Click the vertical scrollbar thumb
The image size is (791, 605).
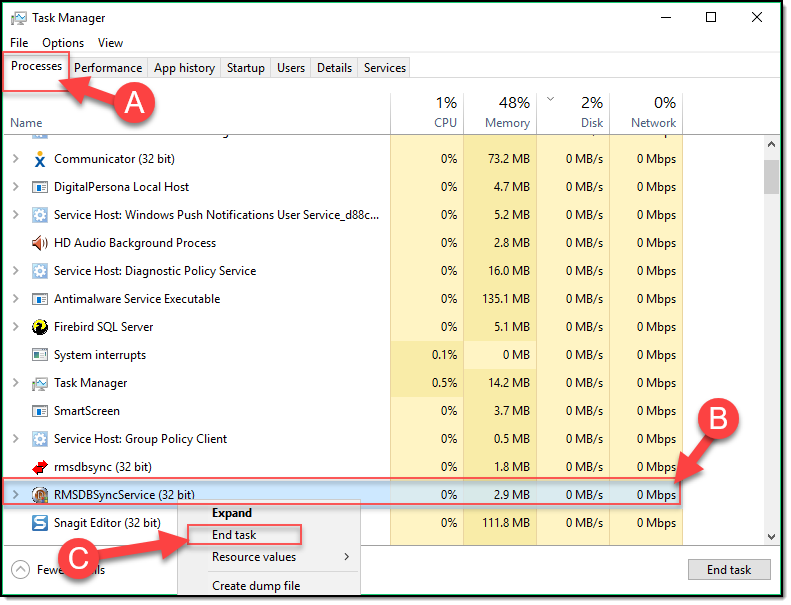pyautogui.click(x=771, y=176)
